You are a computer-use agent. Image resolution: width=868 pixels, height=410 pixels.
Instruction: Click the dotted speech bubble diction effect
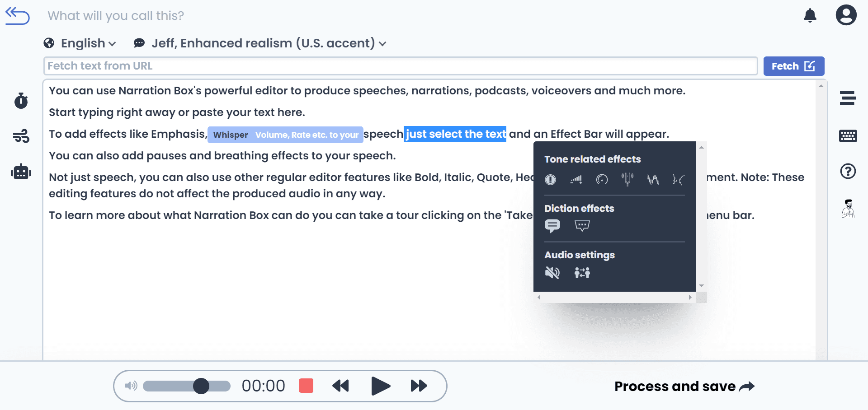point(582,225)
